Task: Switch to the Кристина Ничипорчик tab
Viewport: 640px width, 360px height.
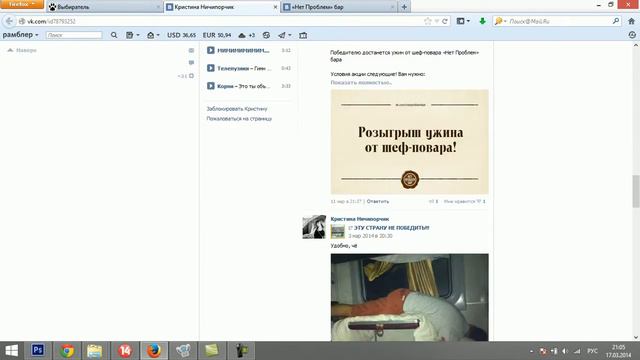Action: (x=222, y=7)
